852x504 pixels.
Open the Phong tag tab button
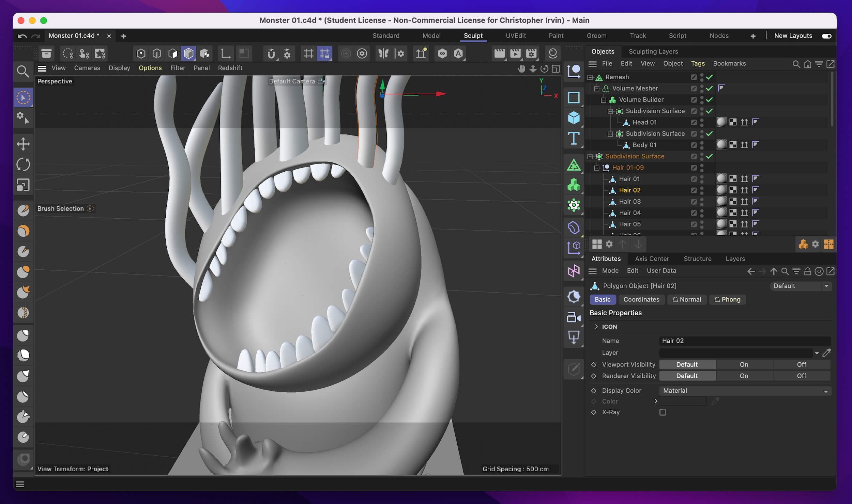(727, 300)
